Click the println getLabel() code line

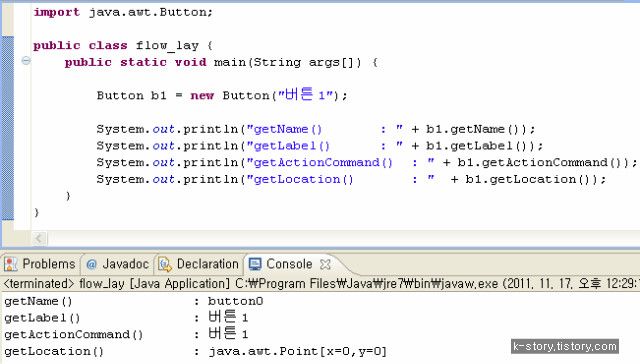pyautogui.click(x=320, y=146)
